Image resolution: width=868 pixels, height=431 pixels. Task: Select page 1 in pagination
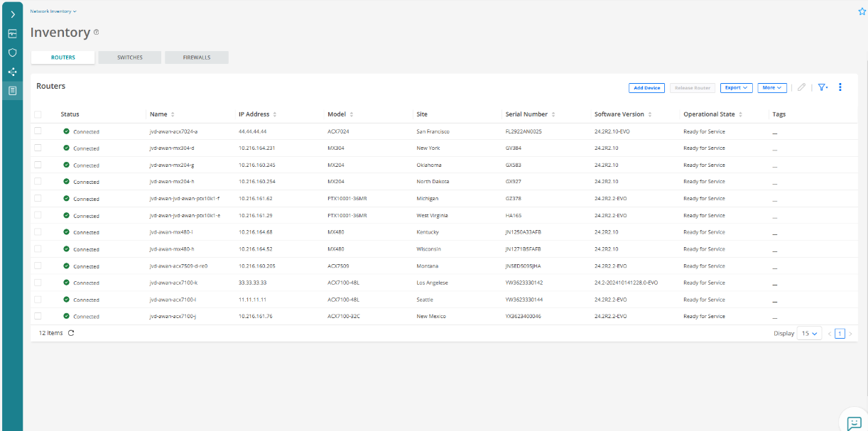pos(840,334)
